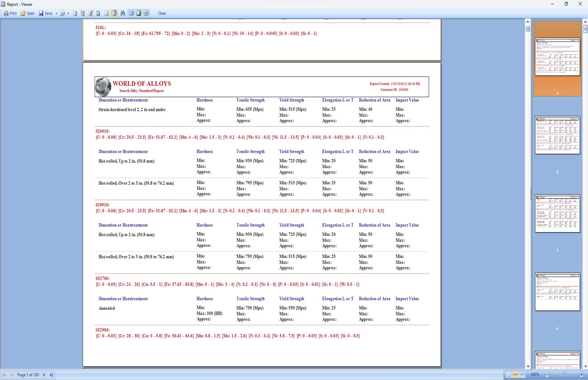The image size is (588, 380).
Task: Expand the Save dropdown arrow
Action: coord(56,13)
